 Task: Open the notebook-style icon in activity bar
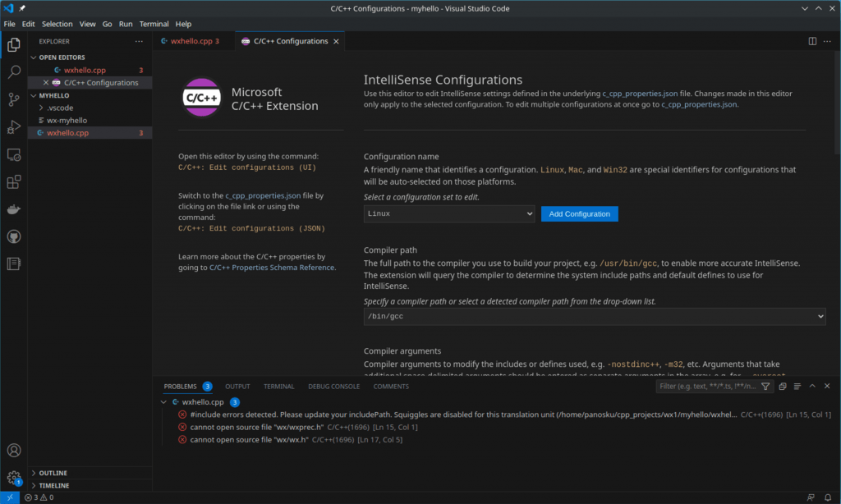click(x=14, y=263)
